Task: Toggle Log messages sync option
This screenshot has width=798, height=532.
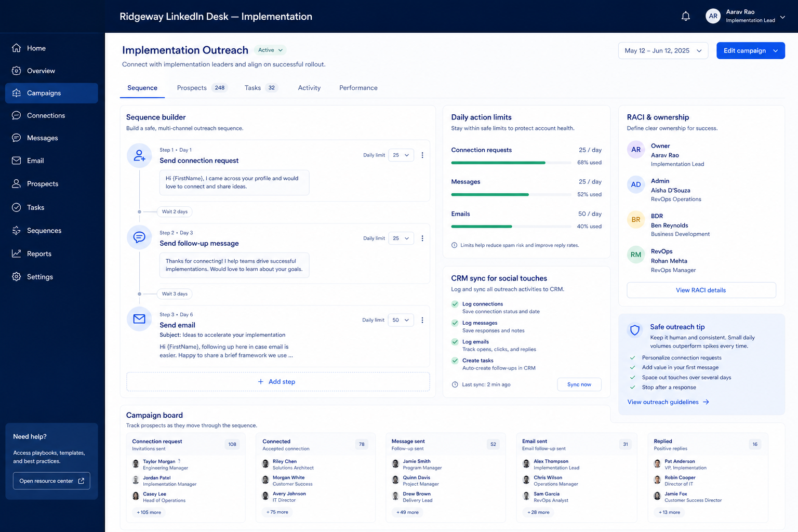Action: point(455,323)
